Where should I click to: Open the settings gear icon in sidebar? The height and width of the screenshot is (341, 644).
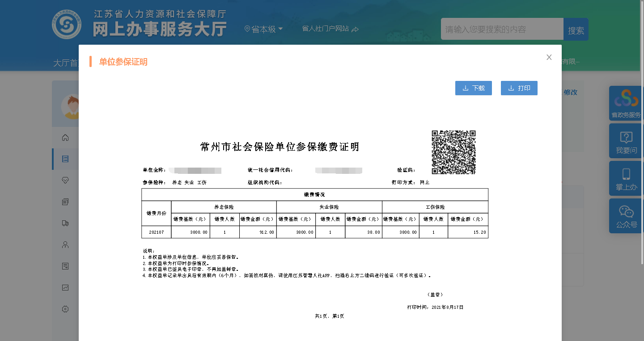[65, 309]
